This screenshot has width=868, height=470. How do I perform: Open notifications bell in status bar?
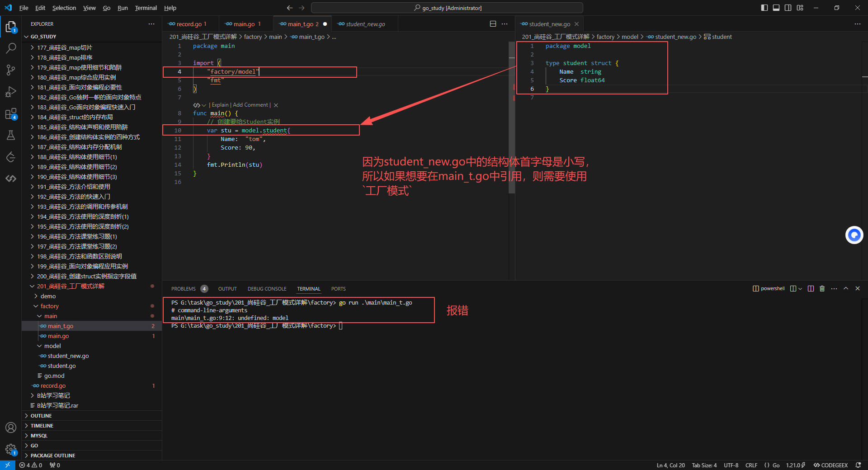(858, 465)
